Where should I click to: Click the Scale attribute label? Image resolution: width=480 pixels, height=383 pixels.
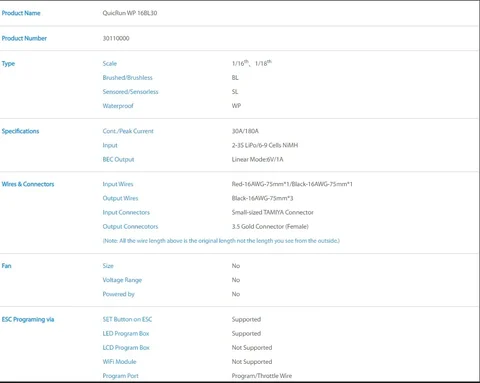coord(110,63)
